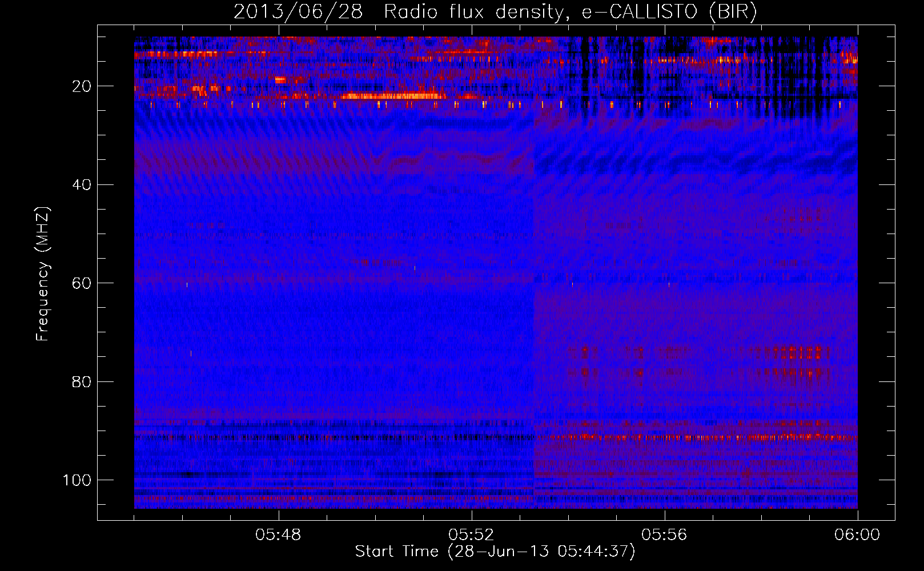Click the 06:00 time tick label
The height and width of the screenshot is (571, 924).
857,535
